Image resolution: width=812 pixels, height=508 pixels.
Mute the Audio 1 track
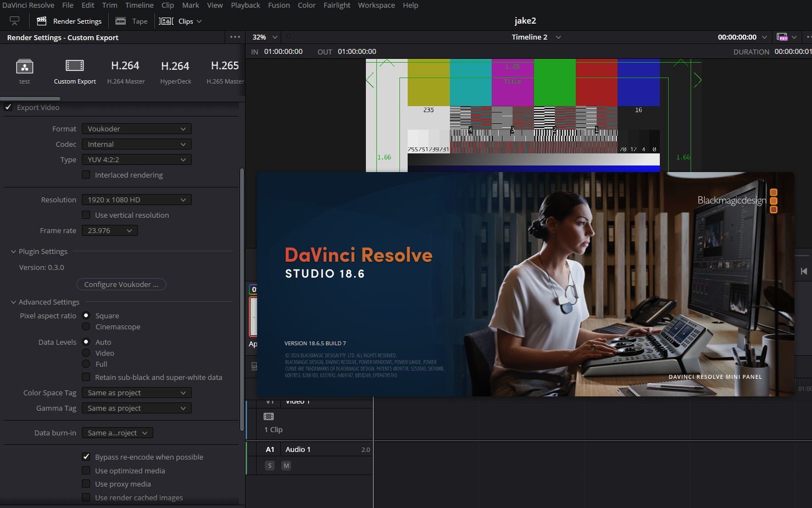click(x=286, y=466)
